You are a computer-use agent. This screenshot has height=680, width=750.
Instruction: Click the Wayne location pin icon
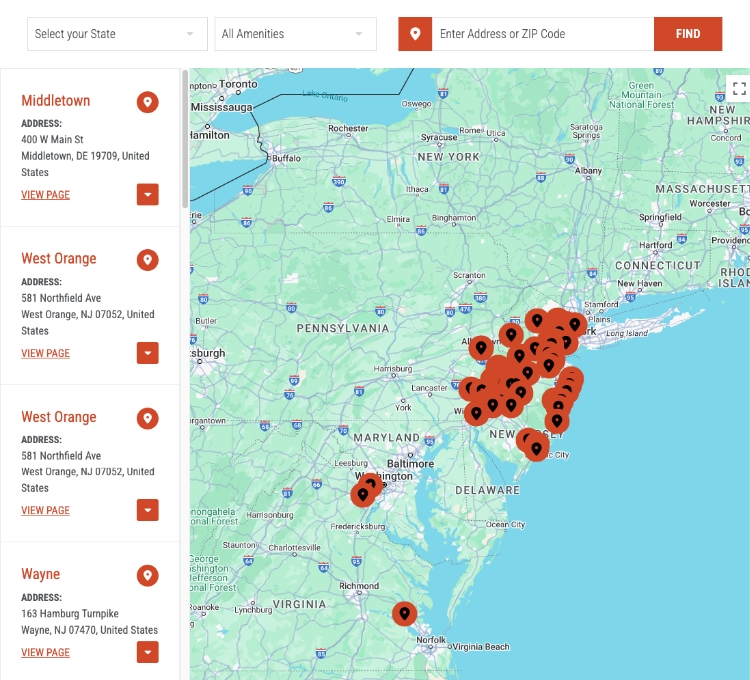click(x=148, y=576)
